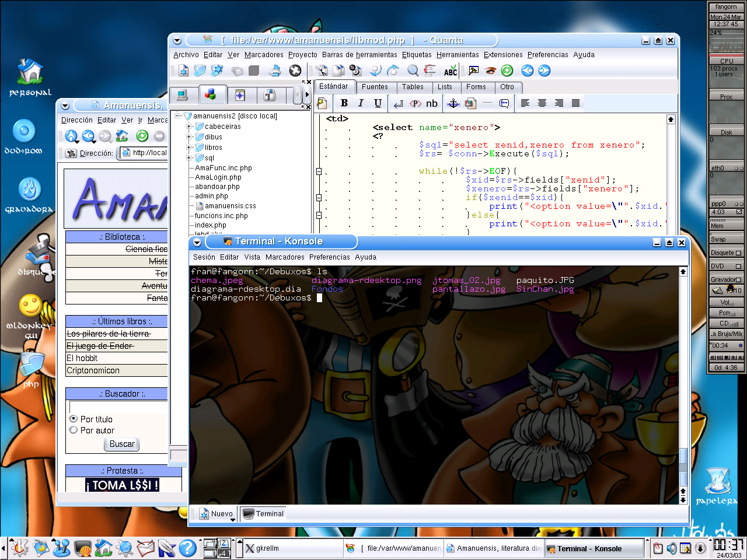Click the Pcm level slider in gkrellm

tap(726, 313)
